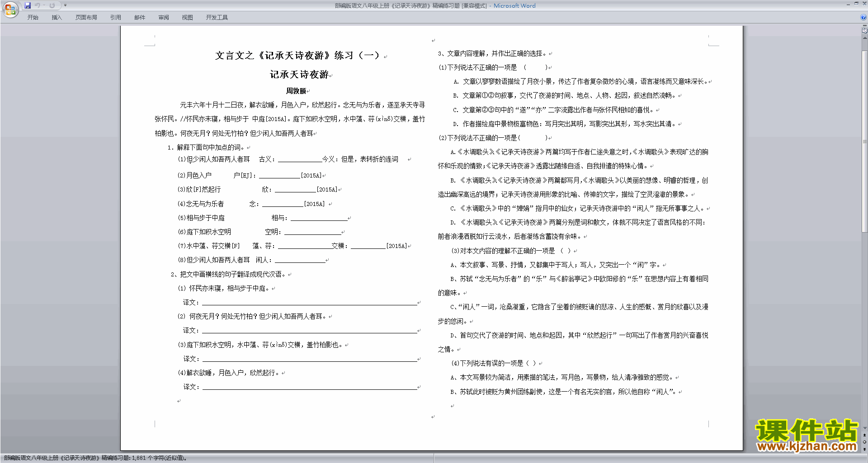Click the heading 文言文之《记承天诗夜游》练习（一）
868x463 pixels.
pos(297,56)
